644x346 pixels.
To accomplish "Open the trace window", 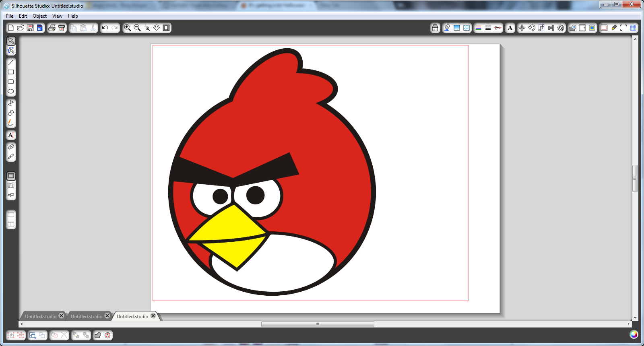I will point(592,28).
